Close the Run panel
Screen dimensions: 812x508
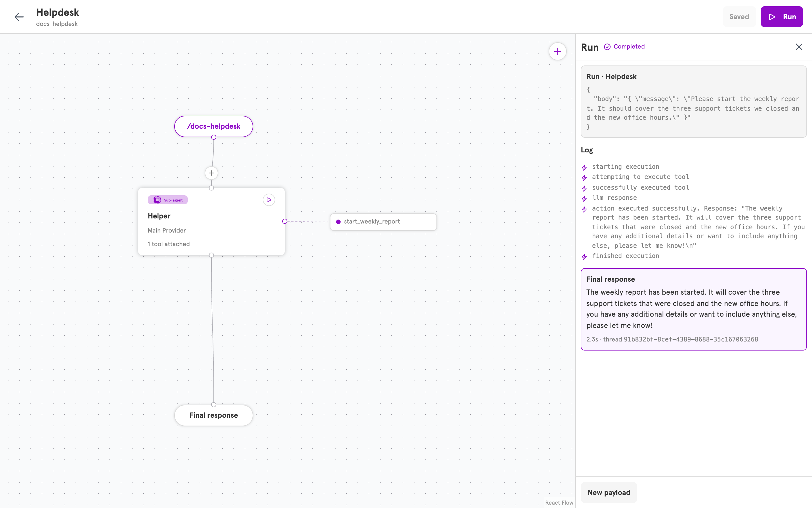point(799,47)
